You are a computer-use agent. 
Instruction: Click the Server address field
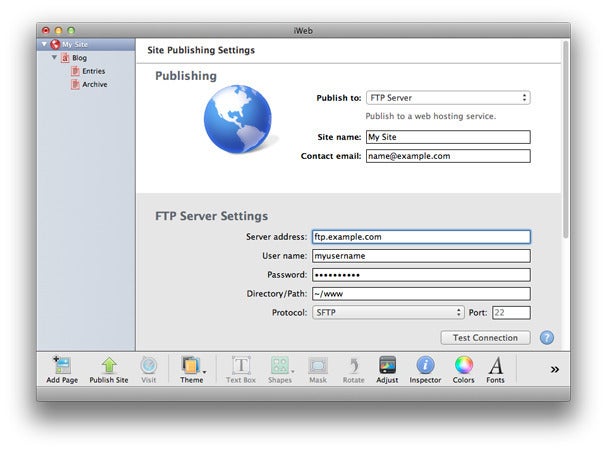point(421,237)
